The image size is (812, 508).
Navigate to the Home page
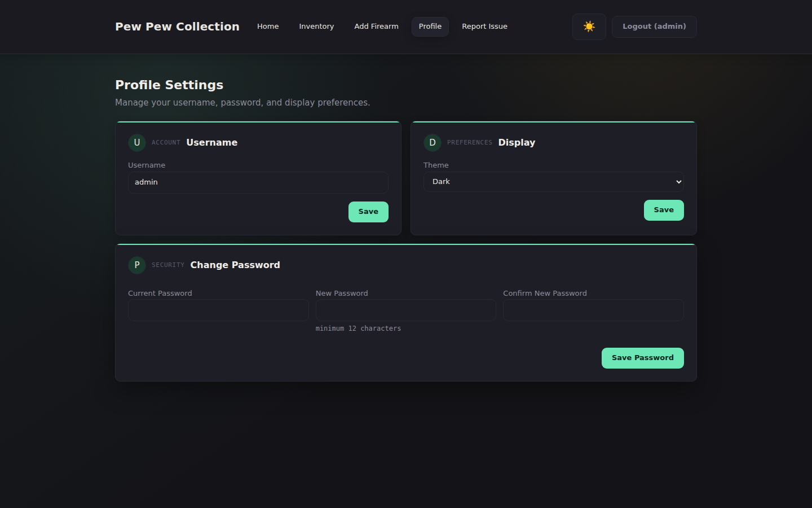tap(268, 26)
